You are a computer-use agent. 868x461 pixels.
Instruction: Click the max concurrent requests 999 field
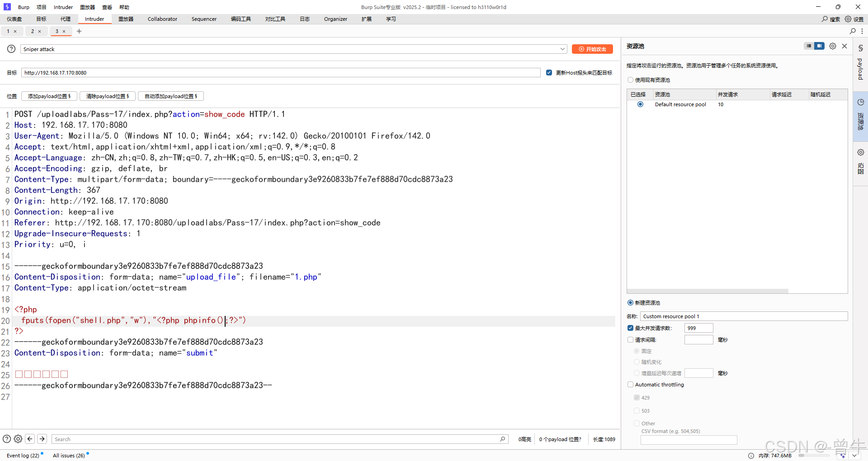[x=698, y=328]
